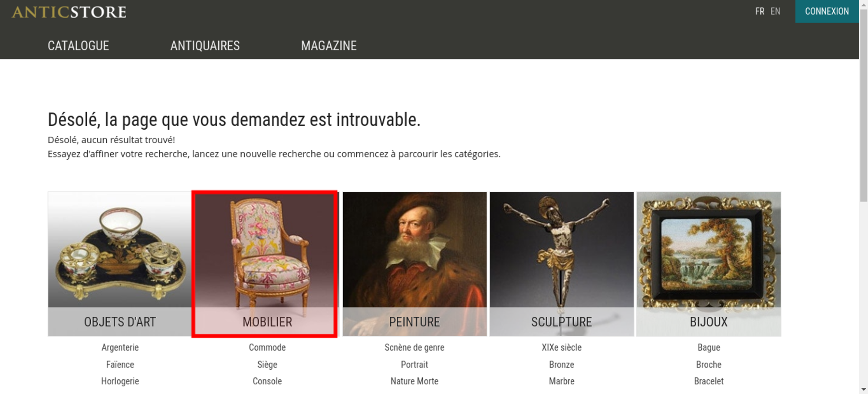Open the Objets d'Art category thumbnail

(120, 264)
